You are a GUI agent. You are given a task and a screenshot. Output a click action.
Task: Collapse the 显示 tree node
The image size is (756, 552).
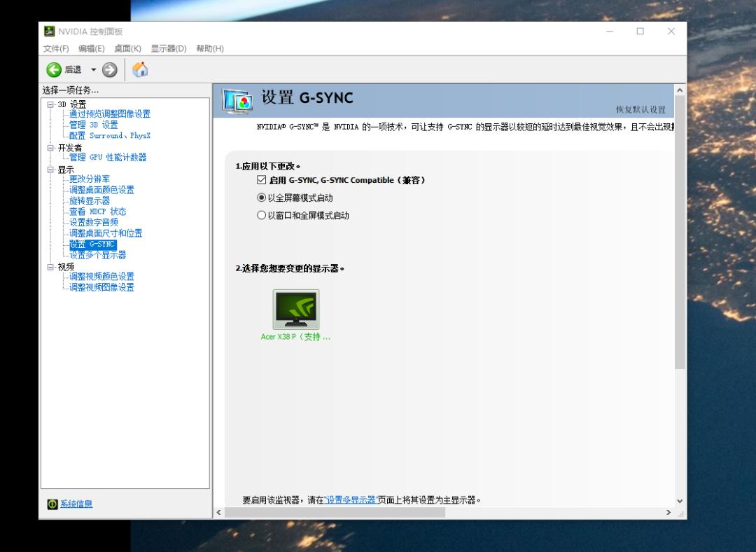click(x=50, y=170)
